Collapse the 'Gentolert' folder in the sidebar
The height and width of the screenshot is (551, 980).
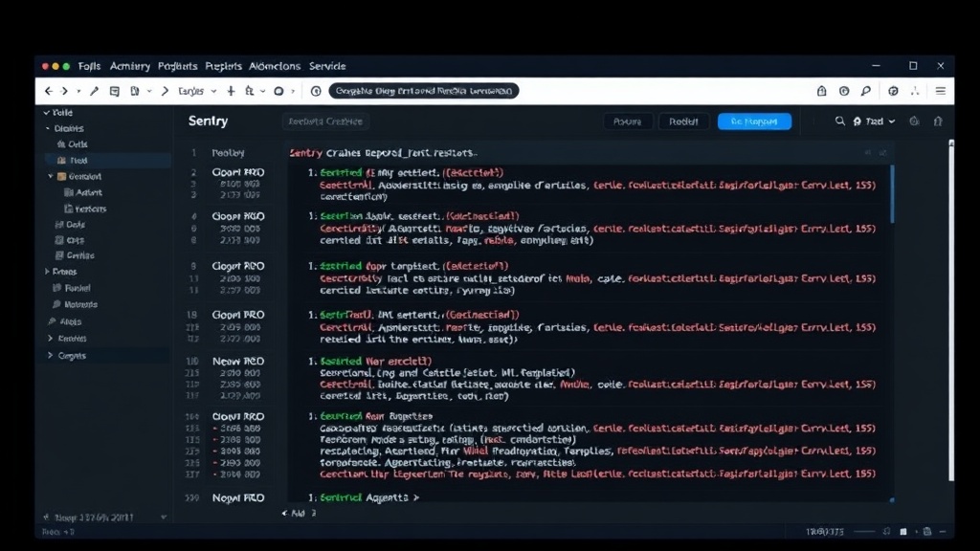(x=51, y=177)
